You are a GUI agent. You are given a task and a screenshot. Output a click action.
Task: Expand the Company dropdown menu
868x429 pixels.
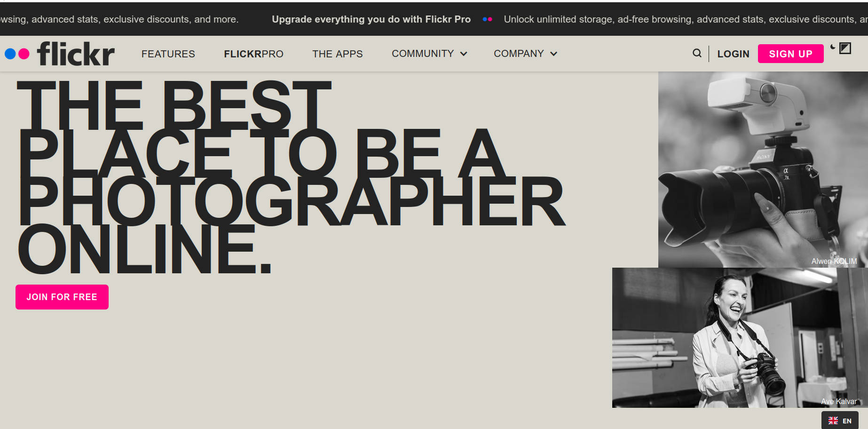pos(525,54)
